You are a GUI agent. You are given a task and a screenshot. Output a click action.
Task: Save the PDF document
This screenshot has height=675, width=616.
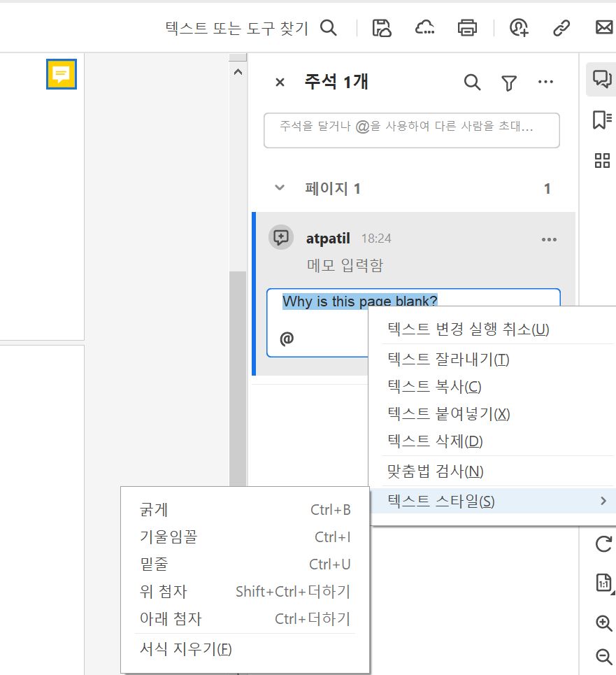(x=381, y=28)
